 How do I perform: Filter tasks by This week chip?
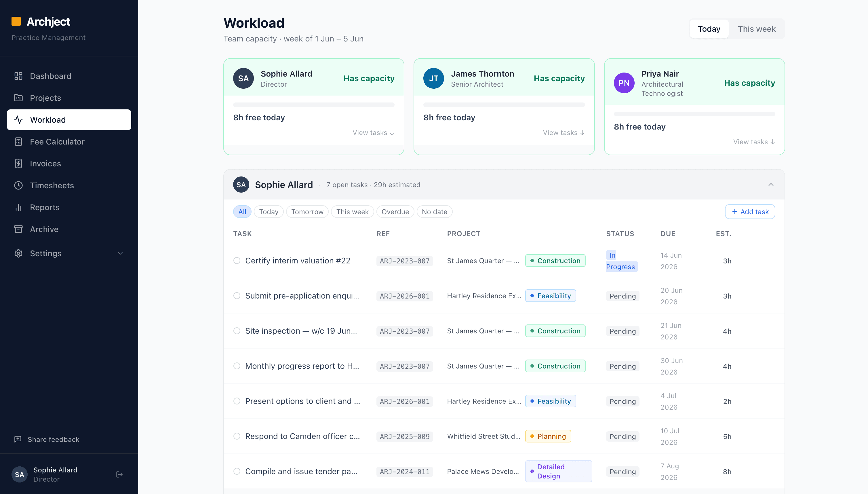[x=352, y=212]
